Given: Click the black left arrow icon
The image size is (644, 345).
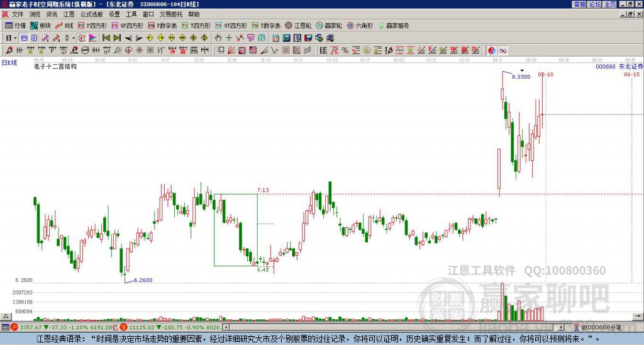Looking at the screenshot, I should click(x=128, y=38).
